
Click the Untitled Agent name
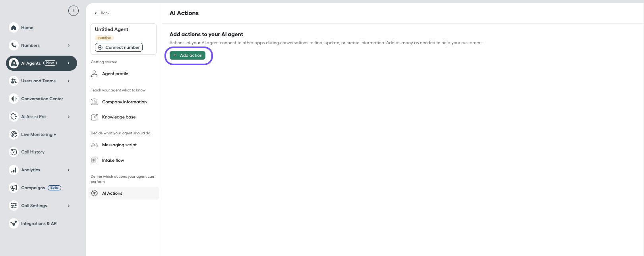pos(112,29)
